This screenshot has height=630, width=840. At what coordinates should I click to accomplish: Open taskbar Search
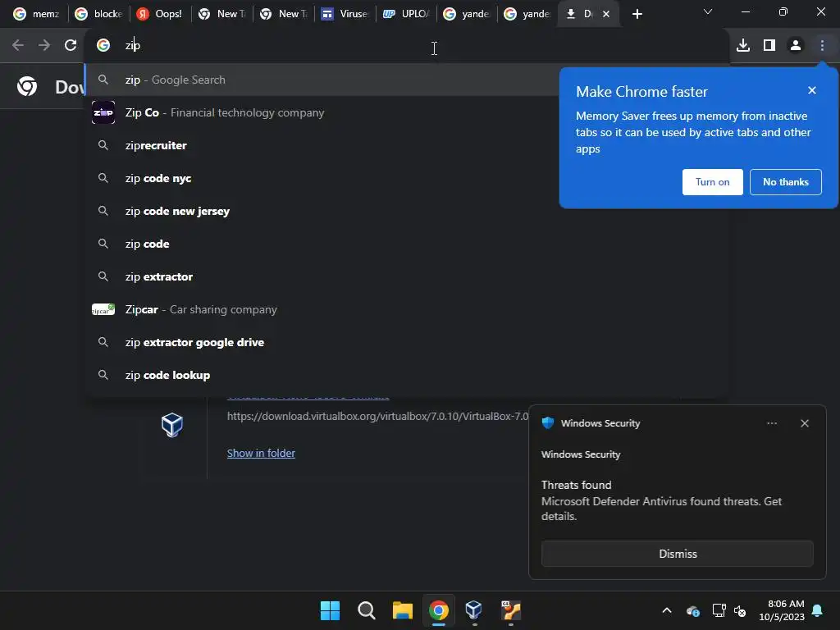pos(367,610)
